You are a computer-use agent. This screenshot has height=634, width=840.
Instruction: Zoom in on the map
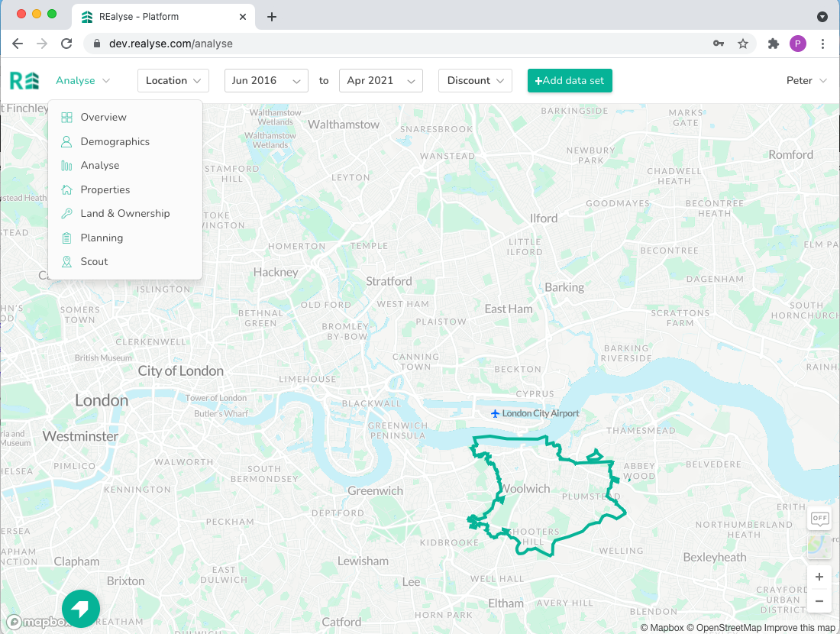pos(819,577)
